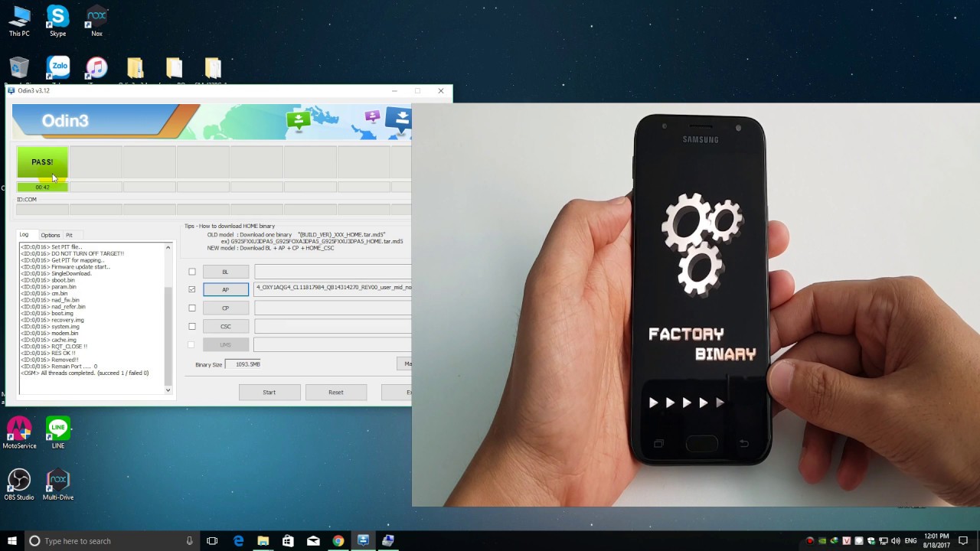The height and width of the screenshot is (551, 980).
Task: Click the CP file button
Action: (226, 308)
